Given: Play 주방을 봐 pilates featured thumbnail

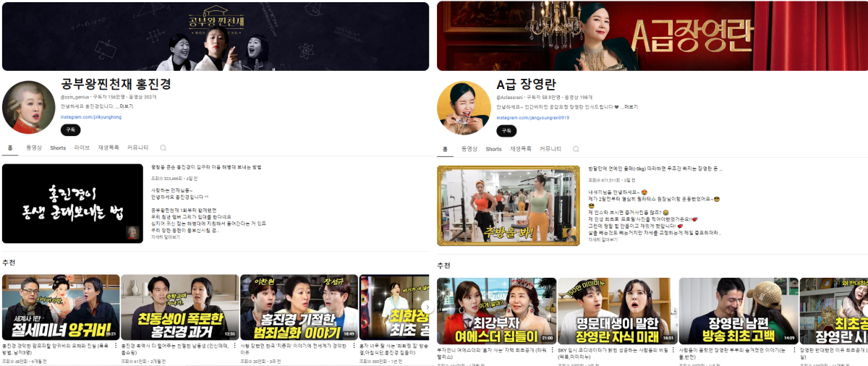Looking at the screenshot, I should pyautogui.click(x=509, y=206).
